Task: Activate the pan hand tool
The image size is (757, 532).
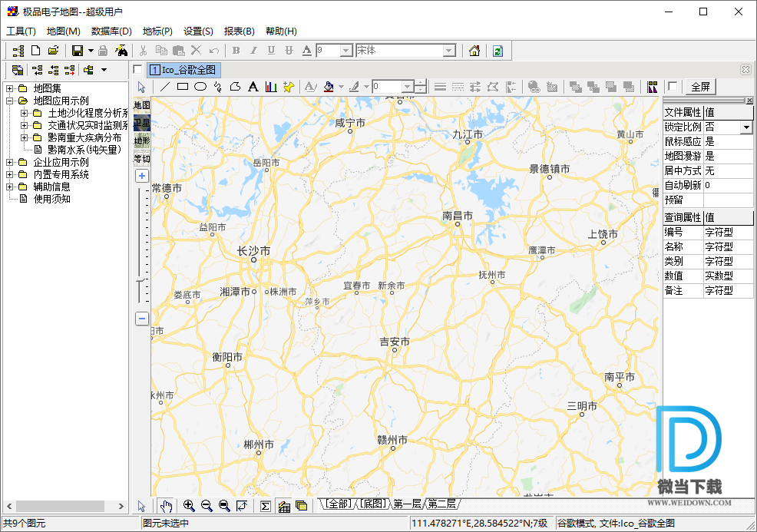Action: pyautogui.click(x=166, y=506)
